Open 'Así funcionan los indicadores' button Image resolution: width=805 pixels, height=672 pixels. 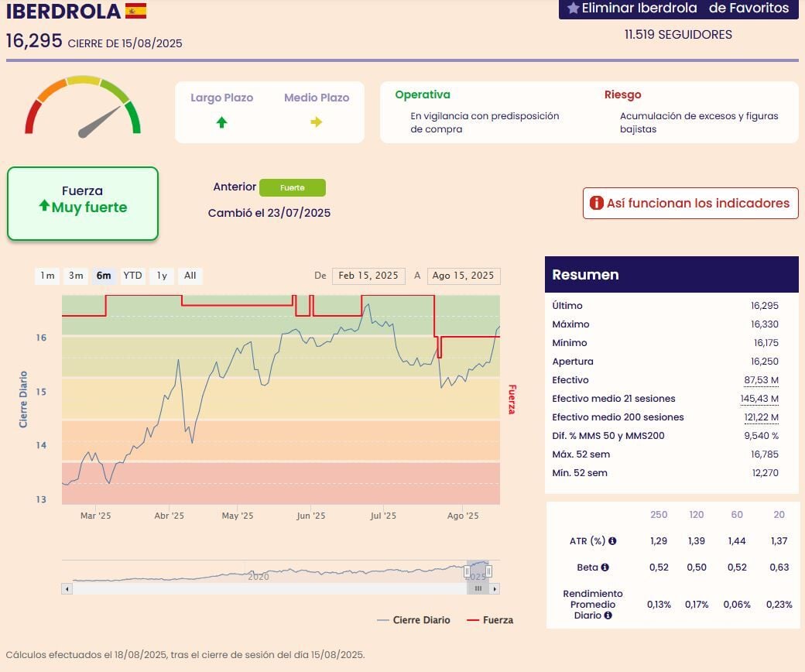690,203
